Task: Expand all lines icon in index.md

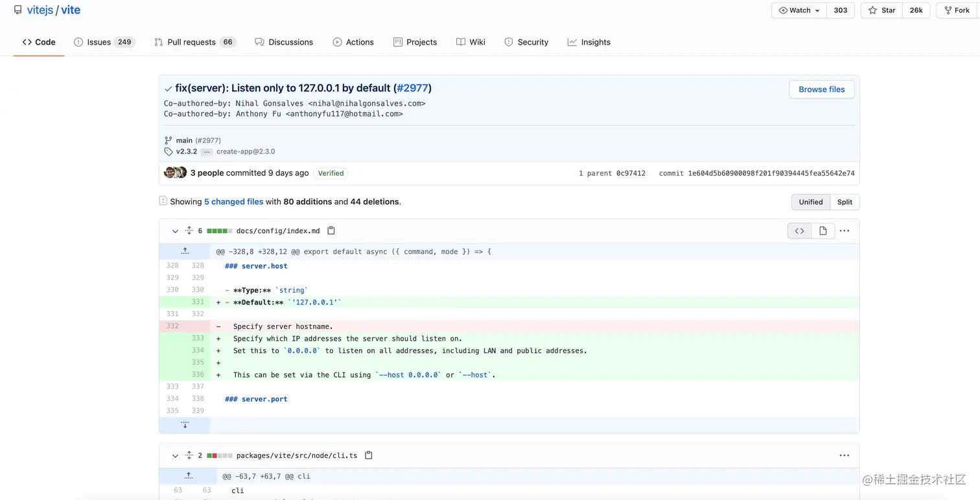Action: tap(189, 231)
